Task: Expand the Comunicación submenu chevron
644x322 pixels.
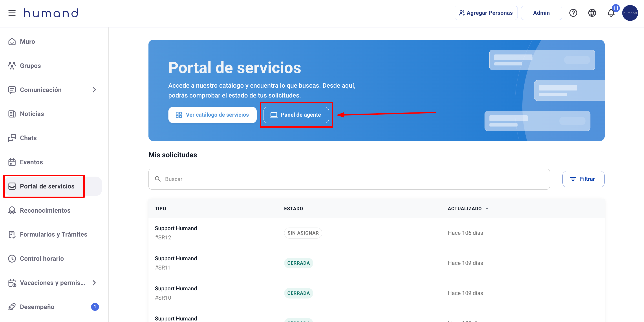Action: pos(94,90)
